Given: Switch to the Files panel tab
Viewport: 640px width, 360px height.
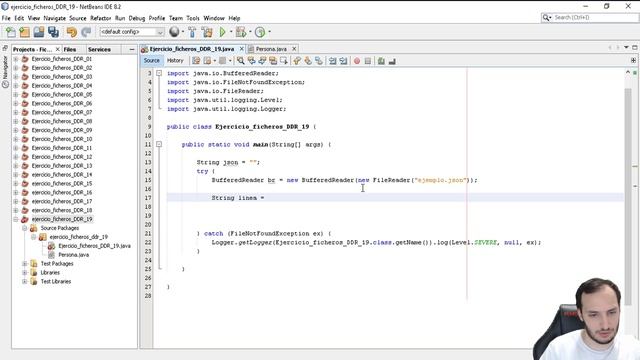Looking at the screenshot, I should (70, 49).
